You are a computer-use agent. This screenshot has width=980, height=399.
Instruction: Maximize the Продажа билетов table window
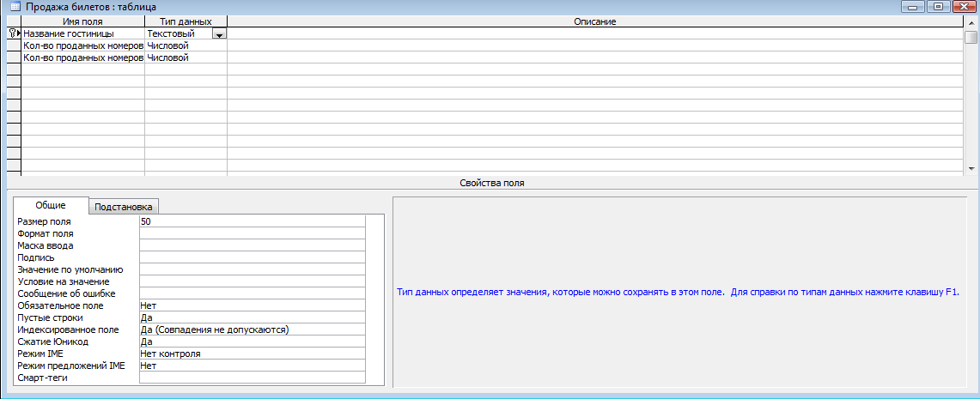coord(938,7)
